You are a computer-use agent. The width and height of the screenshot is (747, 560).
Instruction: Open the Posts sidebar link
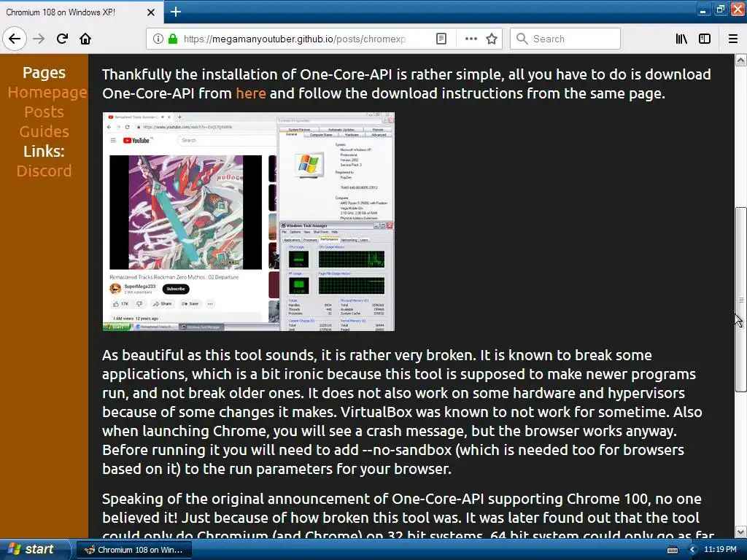point(44,112)
